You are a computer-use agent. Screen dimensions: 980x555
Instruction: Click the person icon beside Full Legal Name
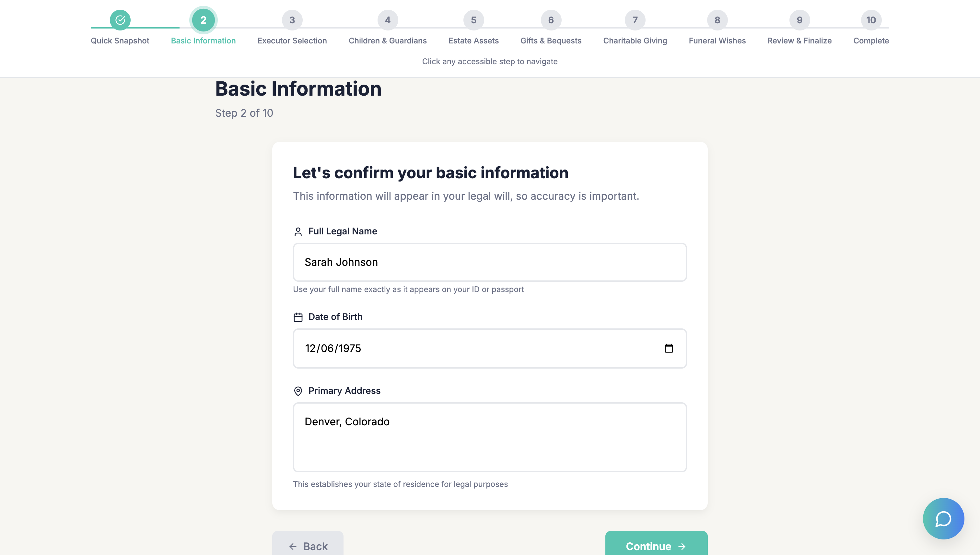[298, 231]
